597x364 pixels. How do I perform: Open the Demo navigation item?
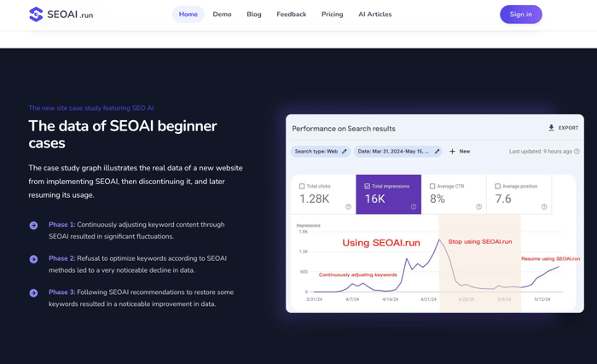point(222,14)
